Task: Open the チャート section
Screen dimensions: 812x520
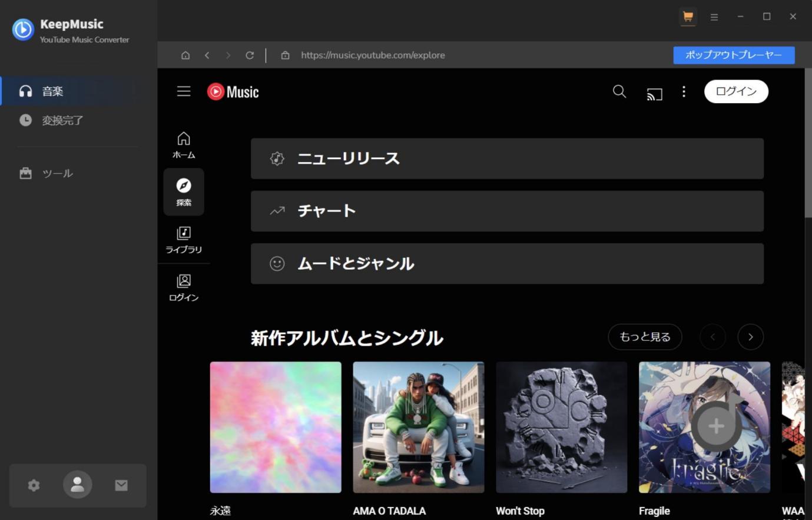Action: [507, 211]
